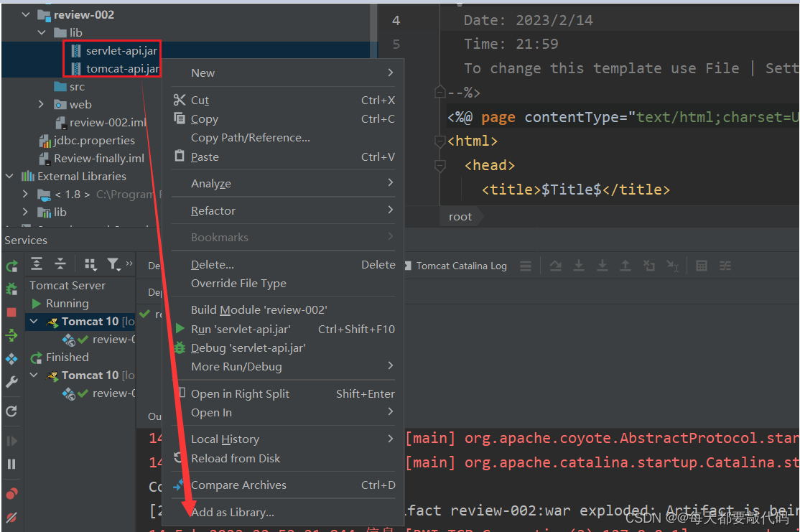
Task: Open the Refactor submenu
Action: coord(284,210)
